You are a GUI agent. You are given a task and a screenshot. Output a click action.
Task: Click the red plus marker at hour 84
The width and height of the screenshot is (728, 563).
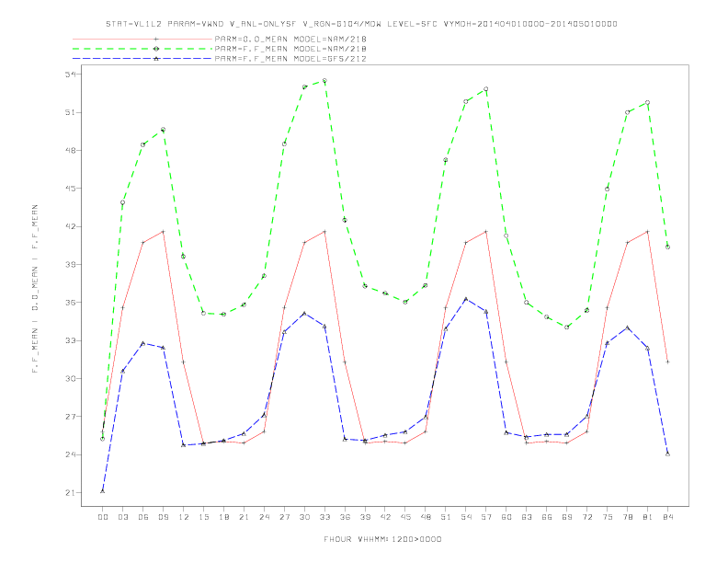coord(667,362)
